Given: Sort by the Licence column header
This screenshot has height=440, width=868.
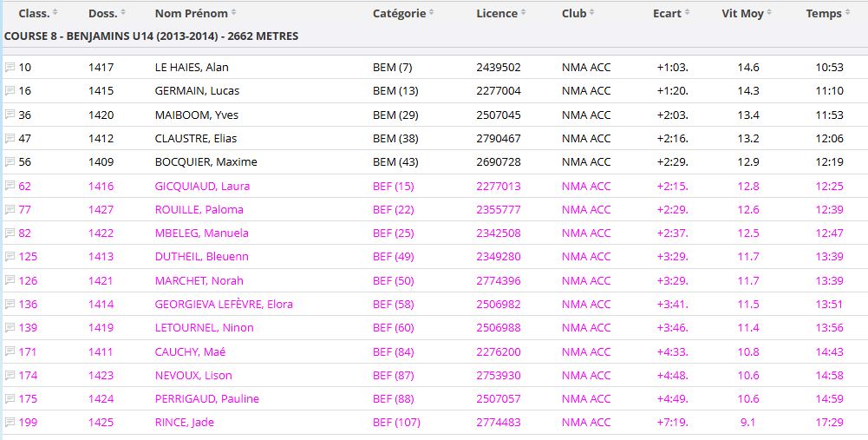Looking at the screenshot, I should (502, 13).
